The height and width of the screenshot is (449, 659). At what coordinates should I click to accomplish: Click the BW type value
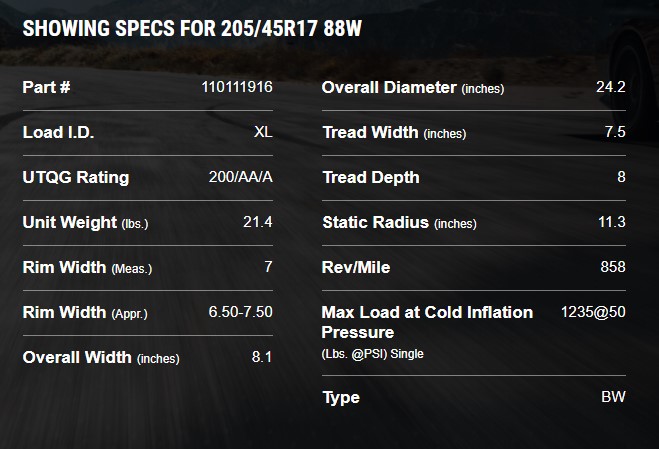614,397
